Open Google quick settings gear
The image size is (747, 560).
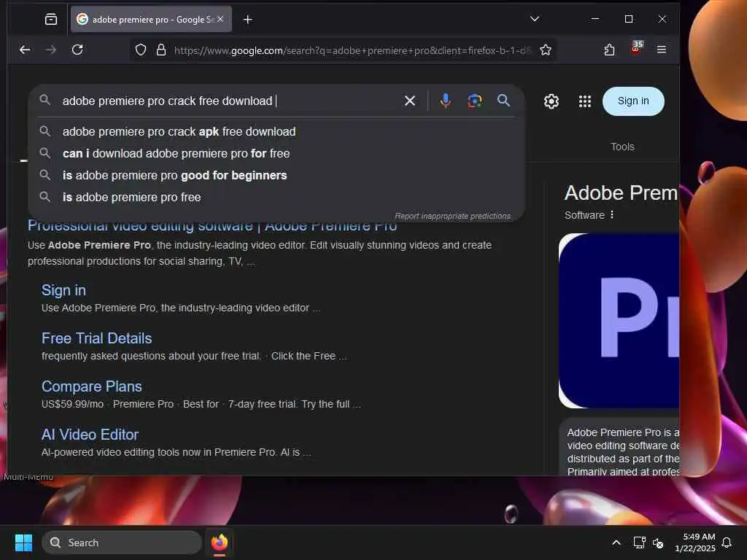coord(551,101)
